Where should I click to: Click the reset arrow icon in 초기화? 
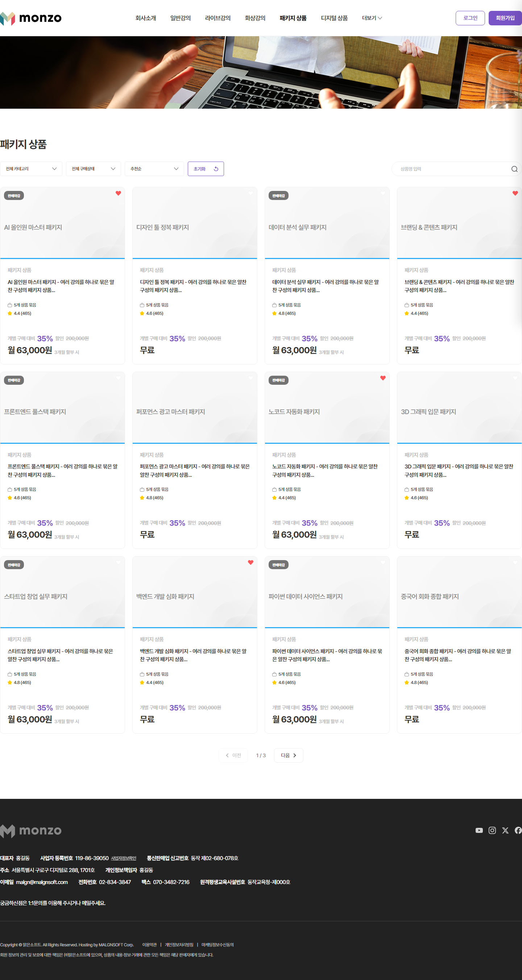(216, 169)
